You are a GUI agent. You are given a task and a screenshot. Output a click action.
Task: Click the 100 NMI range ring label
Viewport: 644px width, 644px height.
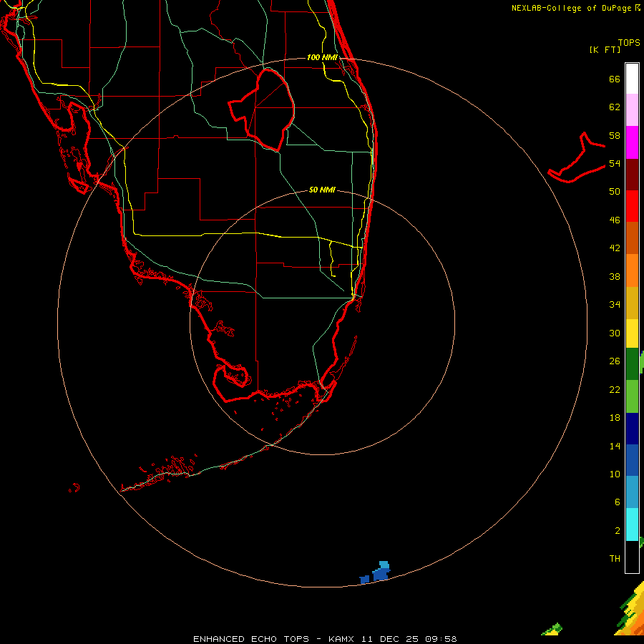point(323,57)
